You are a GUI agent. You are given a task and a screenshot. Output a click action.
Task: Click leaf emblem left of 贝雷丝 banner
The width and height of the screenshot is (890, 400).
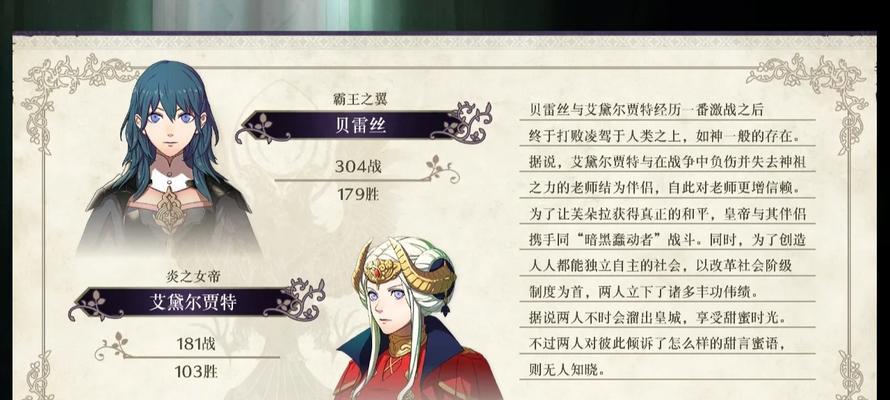coord(263,125)
